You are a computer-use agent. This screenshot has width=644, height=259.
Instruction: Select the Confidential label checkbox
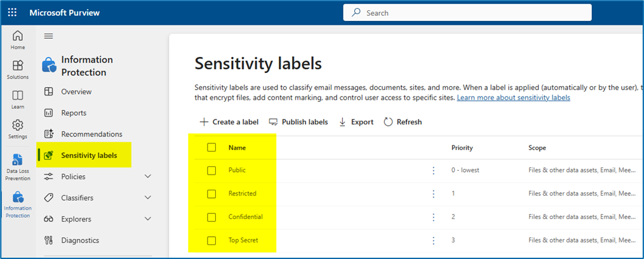(x=211, y=217)
